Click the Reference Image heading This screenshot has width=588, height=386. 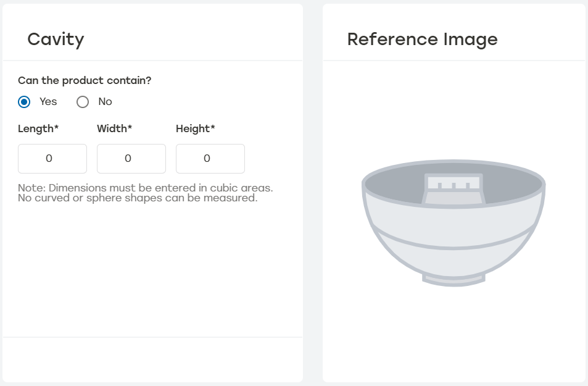(x=422, y=39)
